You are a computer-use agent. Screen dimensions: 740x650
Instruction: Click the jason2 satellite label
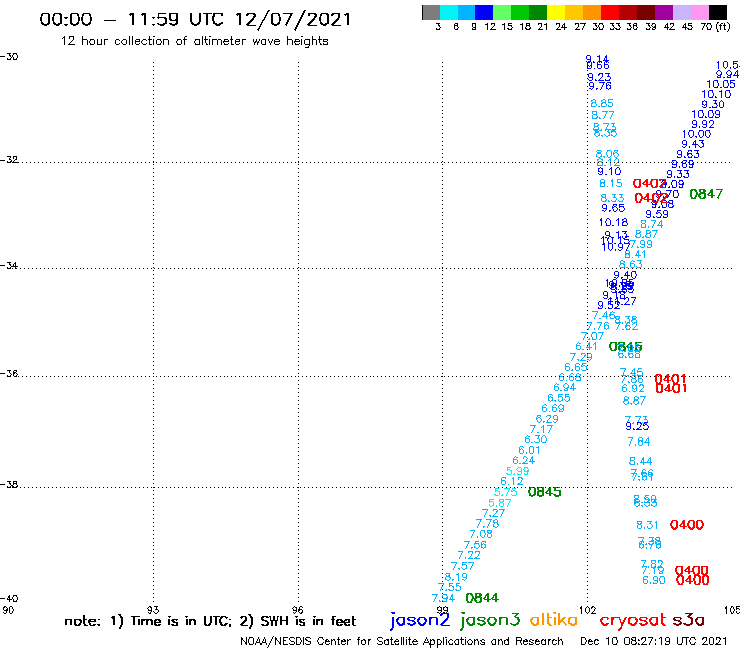(x=420, y=620)
